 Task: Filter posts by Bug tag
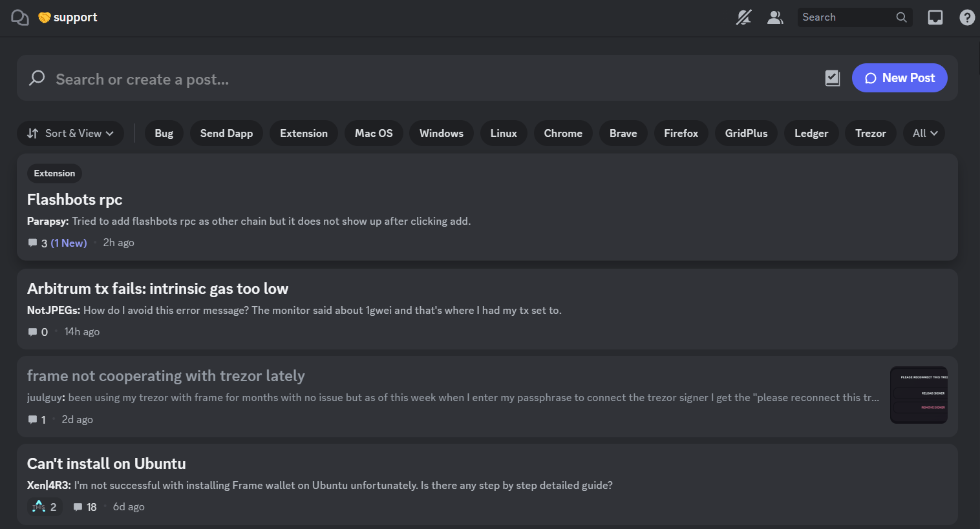click(x=164, y=133)
